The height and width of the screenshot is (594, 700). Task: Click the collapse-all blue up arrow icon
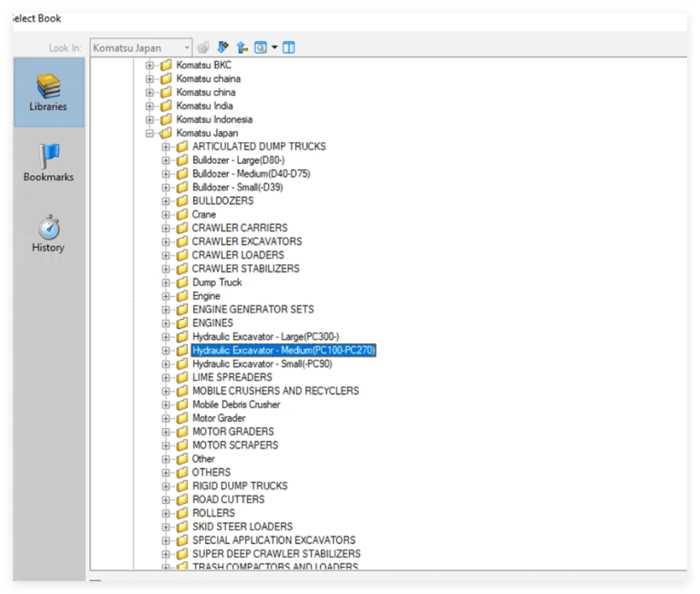click(x=242, y=47)
